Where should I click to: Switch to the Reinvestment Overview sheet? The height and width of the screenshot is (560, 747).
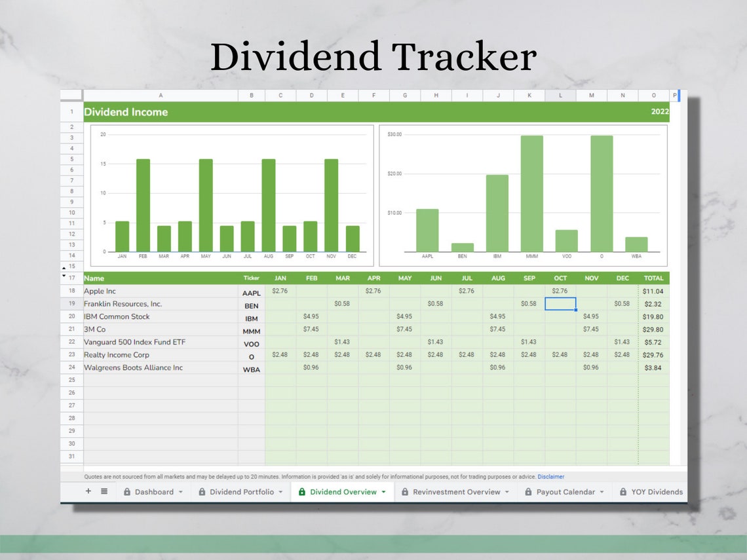point(456,492)
